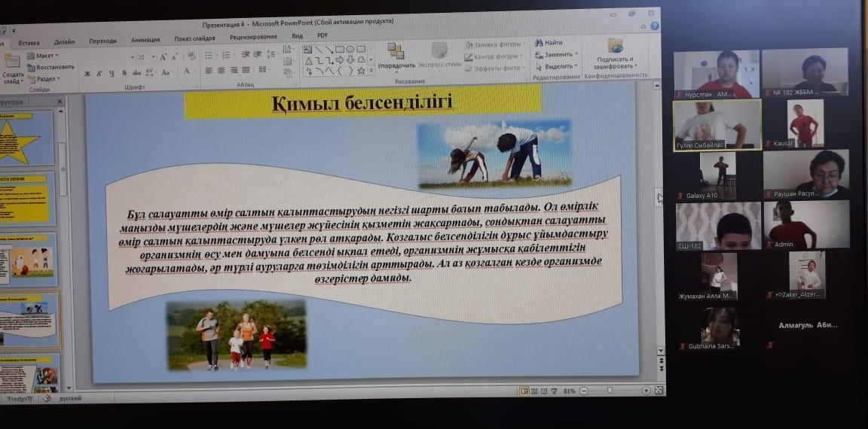Expand the Раздел section dropdown
Viewport: 868px width, 429px height.
tap(44, 78)
